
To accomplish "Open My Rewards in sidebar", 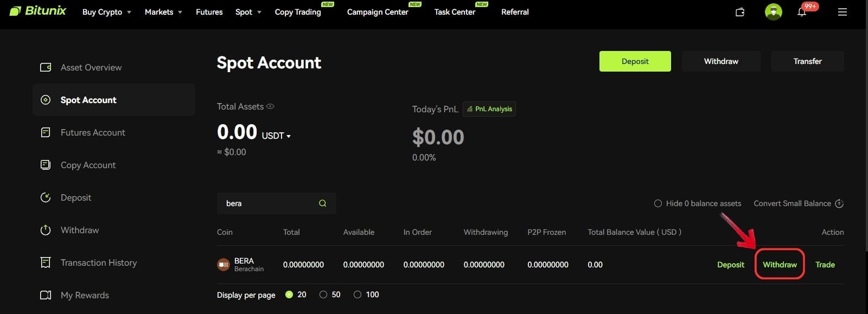I will pos(85,295).
